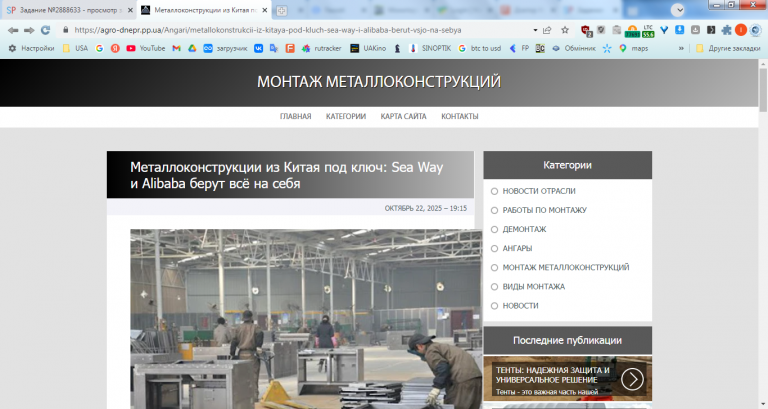Open the gray shield extension icon
The height and width of the screenshot is (409, 768).
tap(601, 30)
